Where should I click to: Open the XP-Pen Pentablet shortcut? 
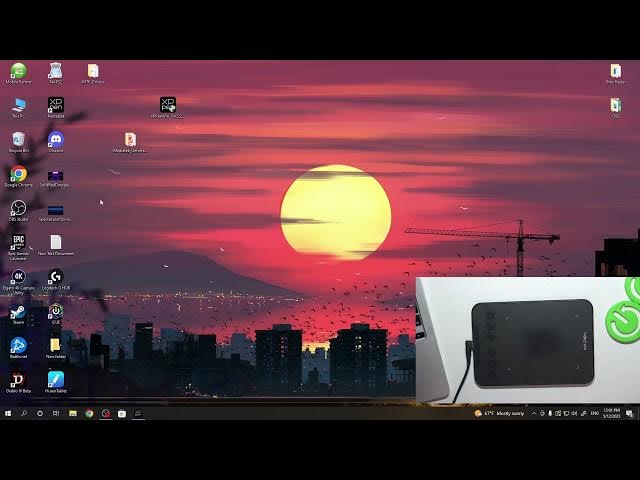(x=56, y=107)
